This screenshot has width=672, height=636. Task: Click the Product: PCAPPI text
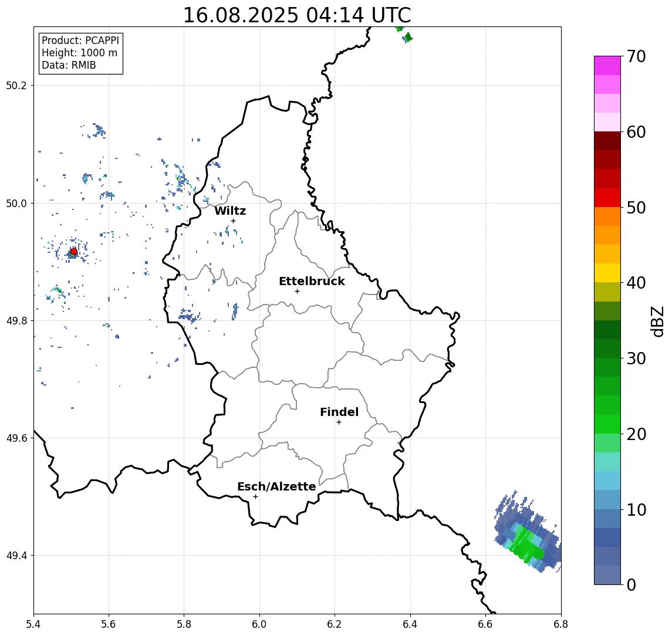[x=80, y=40]
